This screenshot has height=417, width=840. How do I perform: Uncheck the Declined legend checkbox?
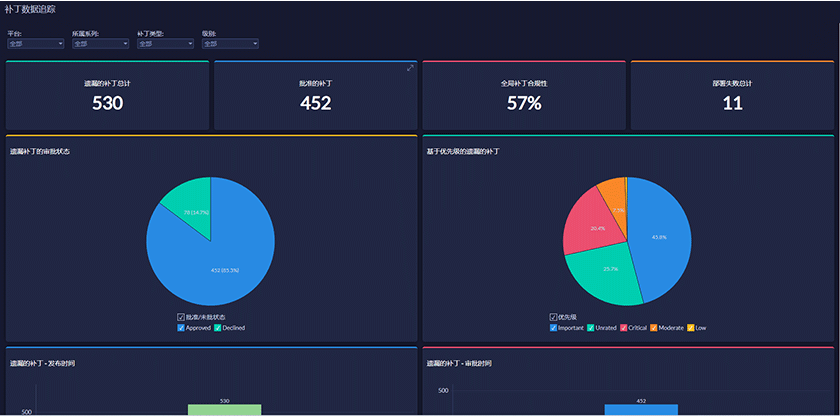click(218, 327)
